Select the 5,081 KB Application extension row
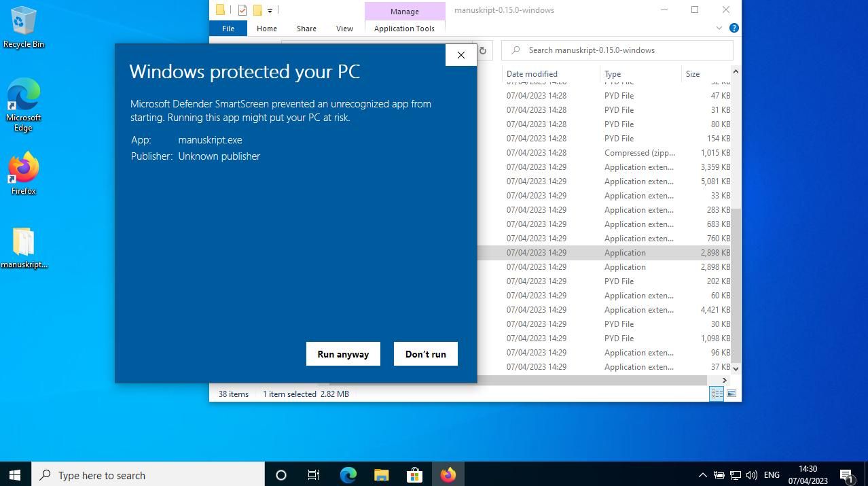 (604, 181)
